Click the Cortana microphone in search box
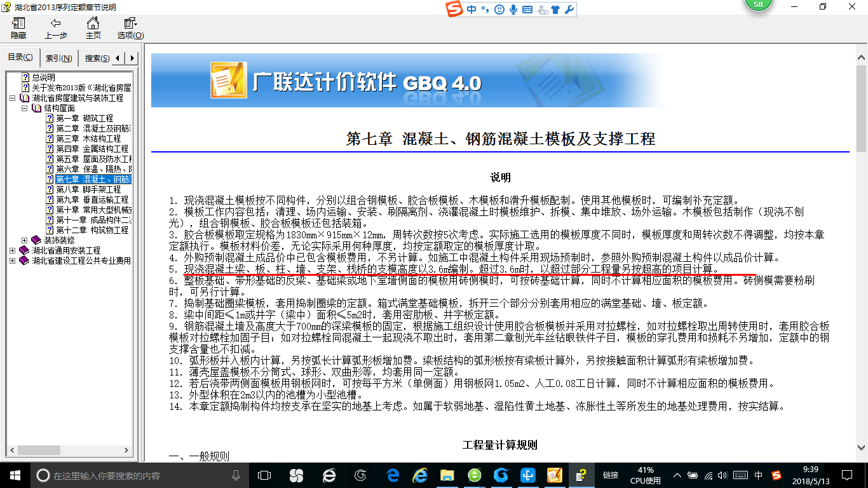This screenshot has height=488, width=868. (236, 475)
